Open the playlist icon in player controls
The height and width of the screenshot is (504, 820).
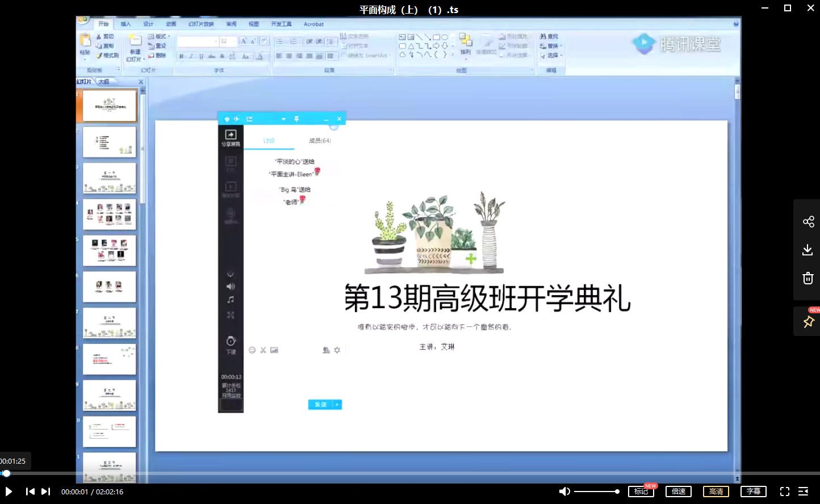[803, 492]
